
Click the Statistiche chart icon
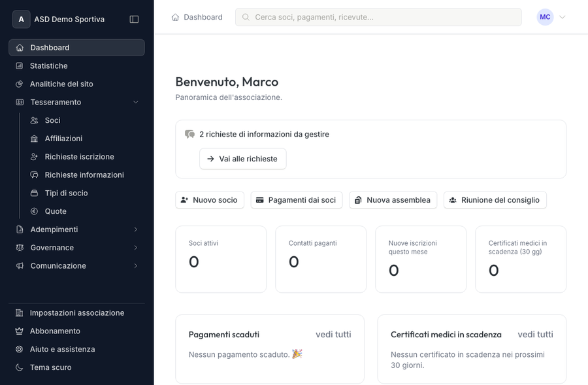(x=20, y=65)
